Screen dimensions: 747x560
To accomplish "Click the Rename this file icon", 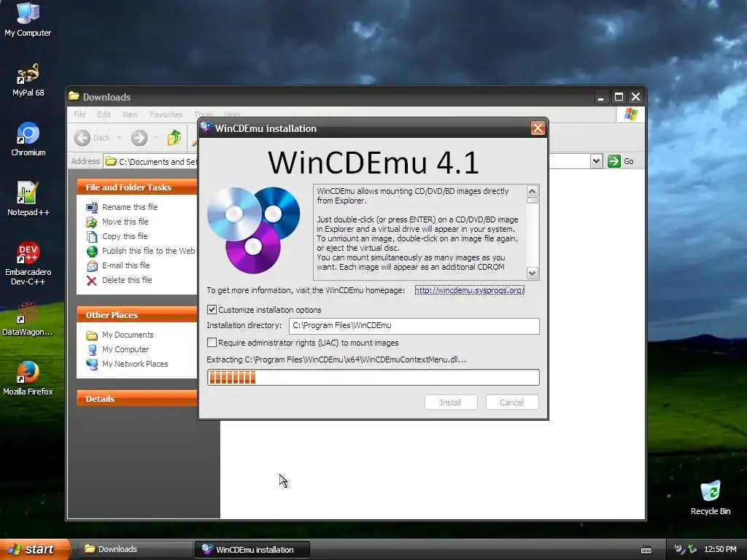I will click(91, 207).
